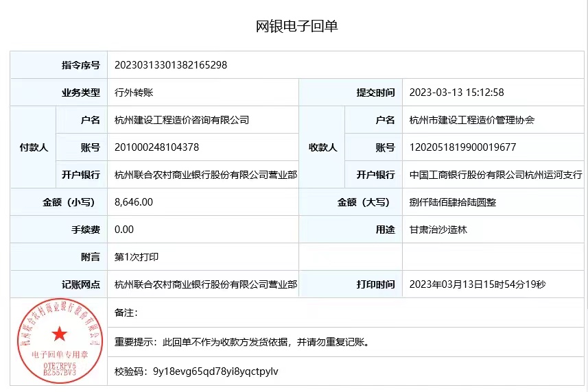Click the 重要提示 important notice line

[242, 341]
